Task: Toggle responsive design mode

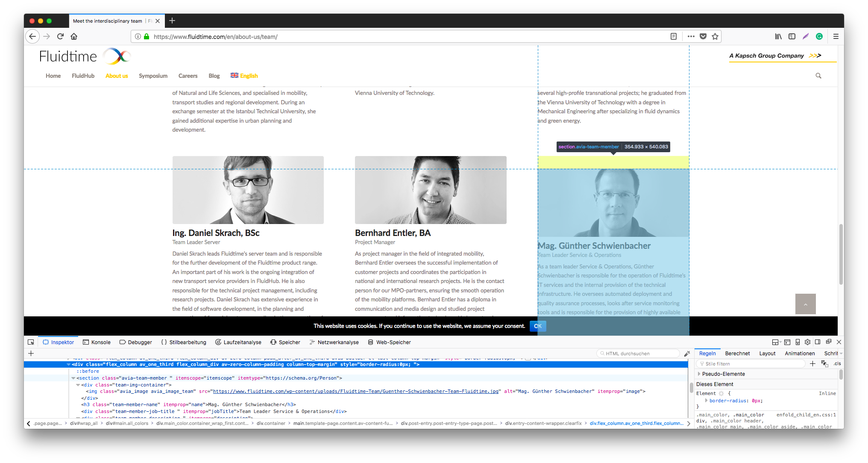Action: (798, 342)
